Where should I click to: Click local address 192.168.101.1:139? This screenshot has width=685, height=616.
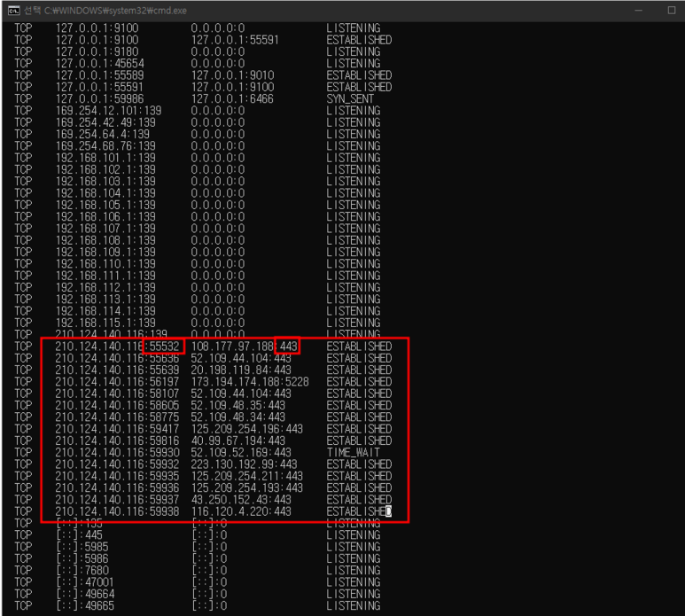pos(105,158)
